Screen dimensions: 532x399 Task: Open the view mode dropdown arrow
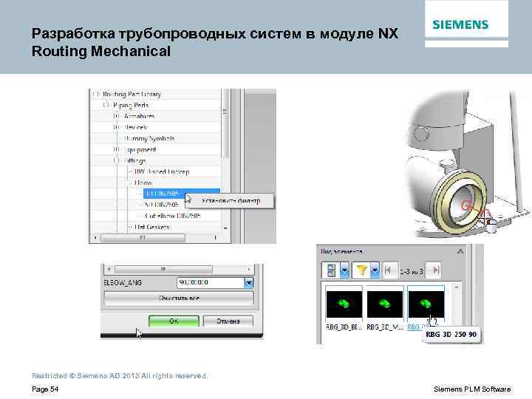[344, 270]
